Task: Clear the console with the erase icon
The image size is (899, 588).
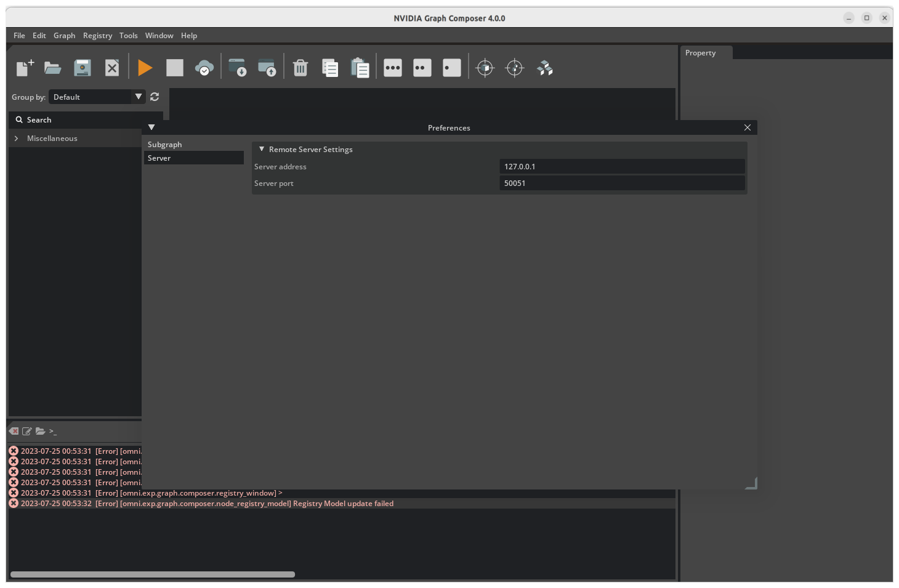Action: click(x=14, y=431)
